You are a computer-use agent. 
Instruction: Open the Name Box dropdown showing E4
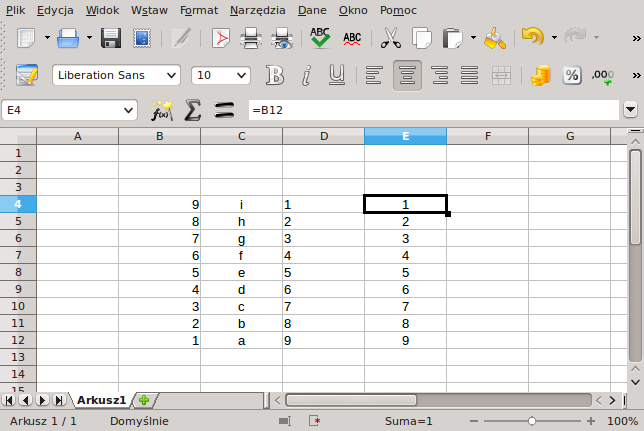click(x=128, y=110)
